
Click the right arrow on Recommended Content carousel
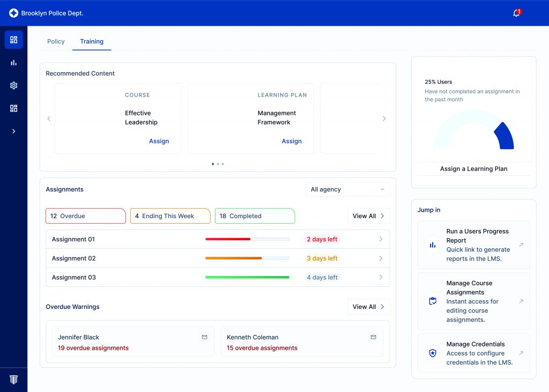pos(384,119)
